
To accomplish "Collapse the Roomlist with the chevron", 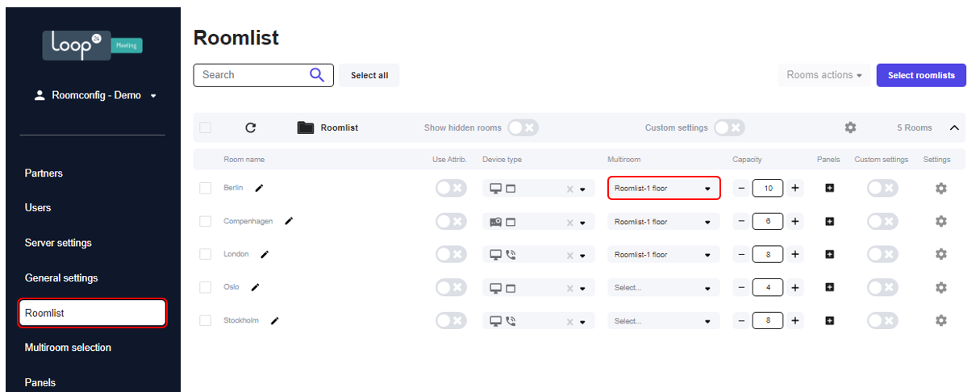I will (955, 127).
